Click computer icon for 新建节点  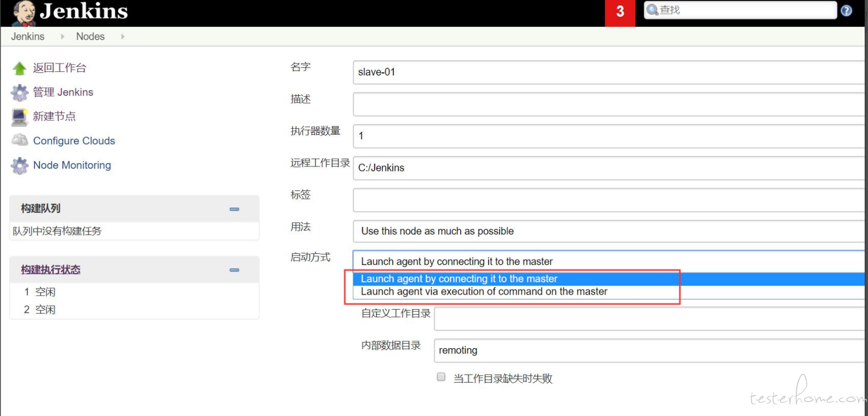pyautogui.click(x=19, y=117)
